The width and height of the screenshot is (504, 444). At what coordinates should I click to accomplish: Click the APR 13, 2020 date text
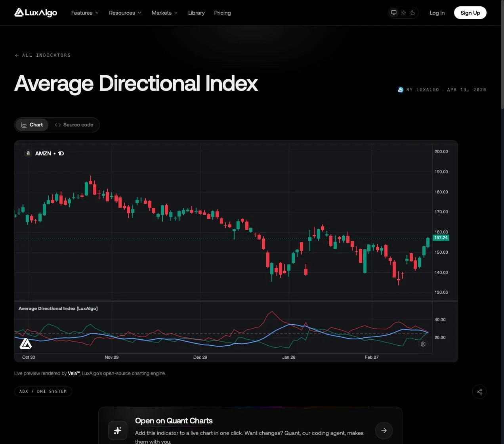tap(467, 90)
